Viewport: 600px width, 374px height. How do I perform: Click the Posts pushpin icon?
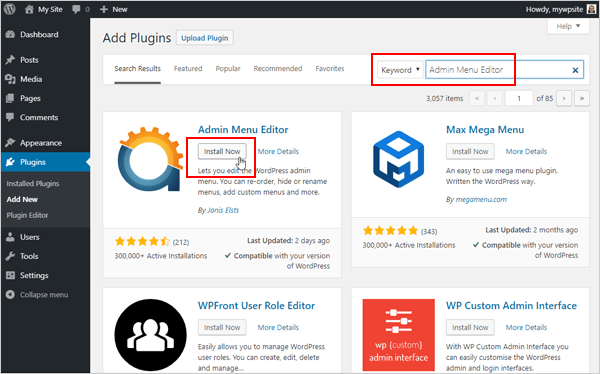tap(10, 60)
